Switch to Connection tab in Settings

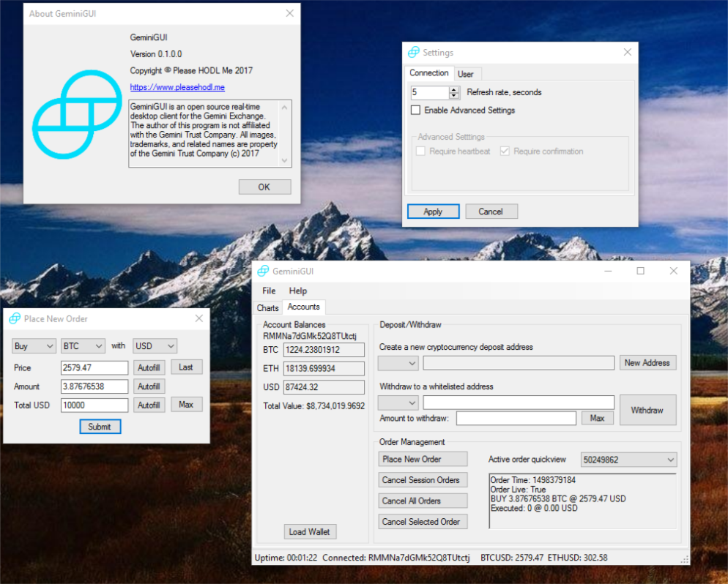428,73
